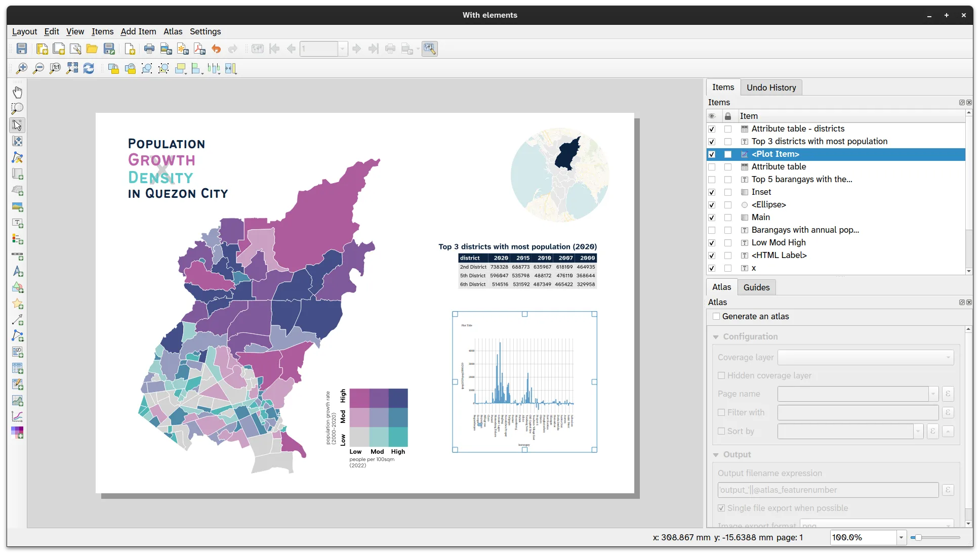980x555 pixels.
Task: Click the Undo arrow icon
Action: pyautogui.click(x=216, y=49)
